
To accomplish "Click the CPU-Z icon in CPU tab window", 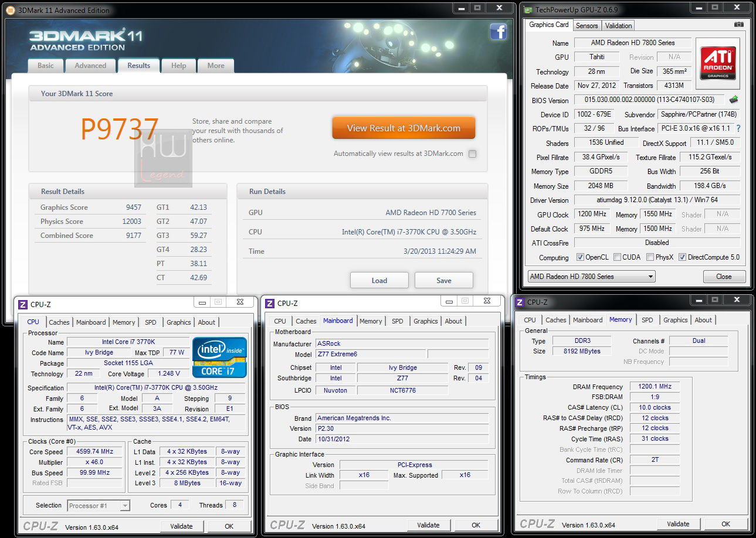I will click(23, 304).
